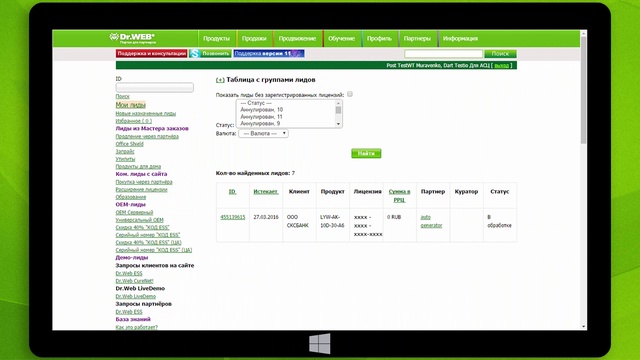Open the Профиль menu
The image size is (640, 360).
click(379, 39)
